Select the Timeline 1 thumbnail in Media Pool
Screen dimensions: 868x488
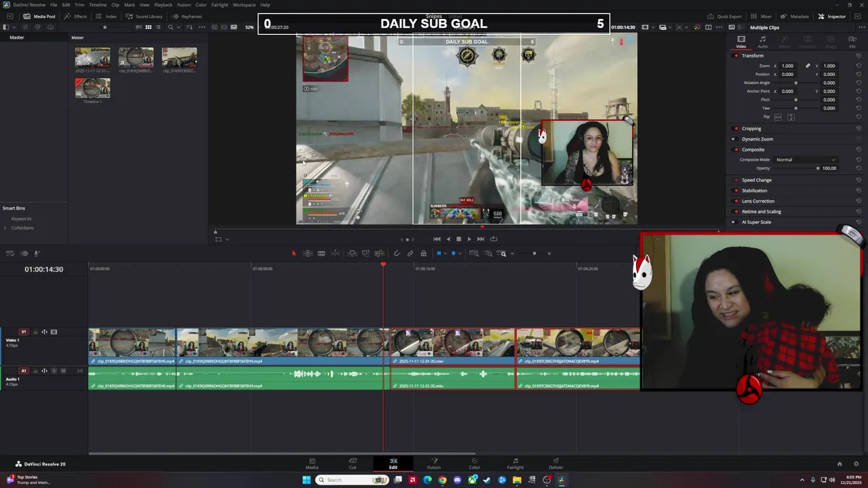(93, 88)
